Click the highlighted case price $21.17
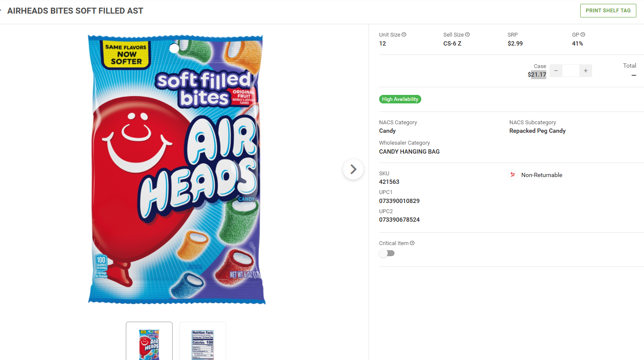Screen dimensions: 644x360 (x=537, y=74)
